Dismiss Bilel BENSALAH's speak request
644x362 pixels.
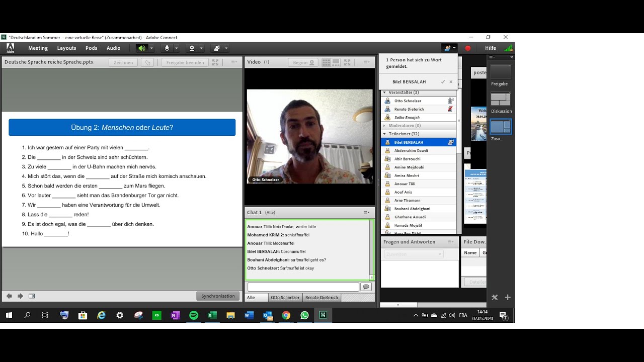(x=451, y=82)
